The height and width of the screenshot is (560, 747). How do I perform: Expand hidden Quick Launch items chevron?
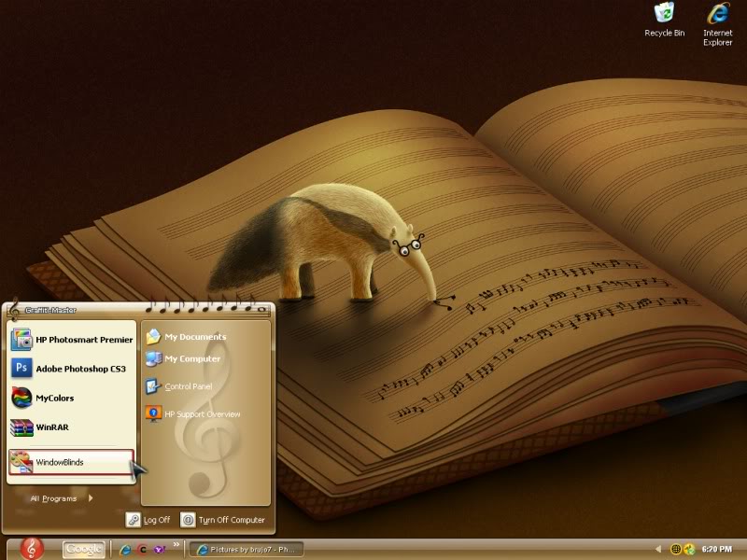tap(176, 544)
